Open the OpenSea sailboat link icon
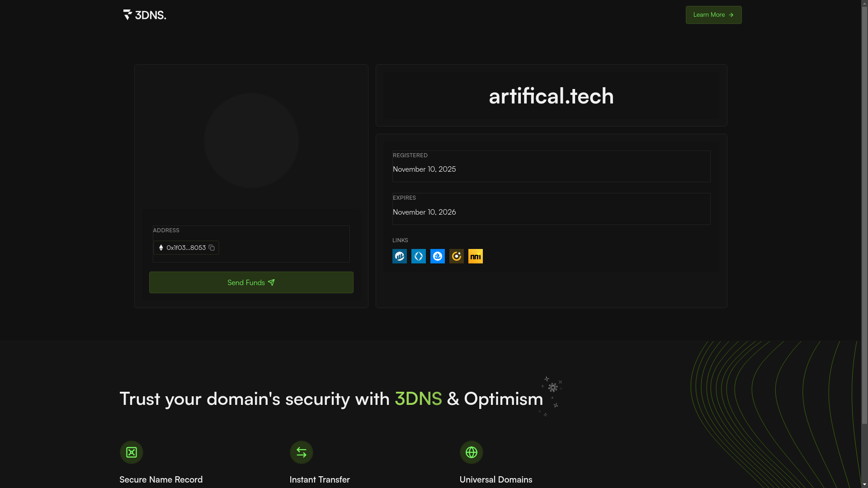Screen dimensions: 868x488 coord(438,256)
